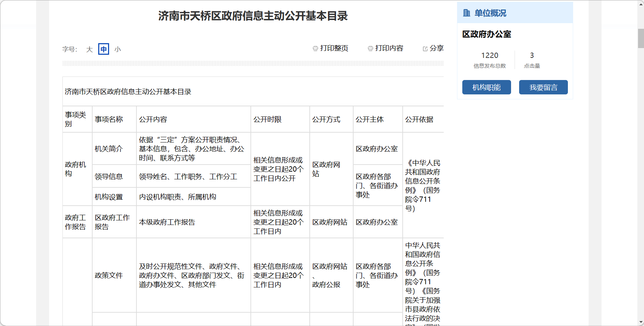The width and height of the screenshot is (644, 326).
Task: Click the print whole page printer icon
Action: pos(315,48)
